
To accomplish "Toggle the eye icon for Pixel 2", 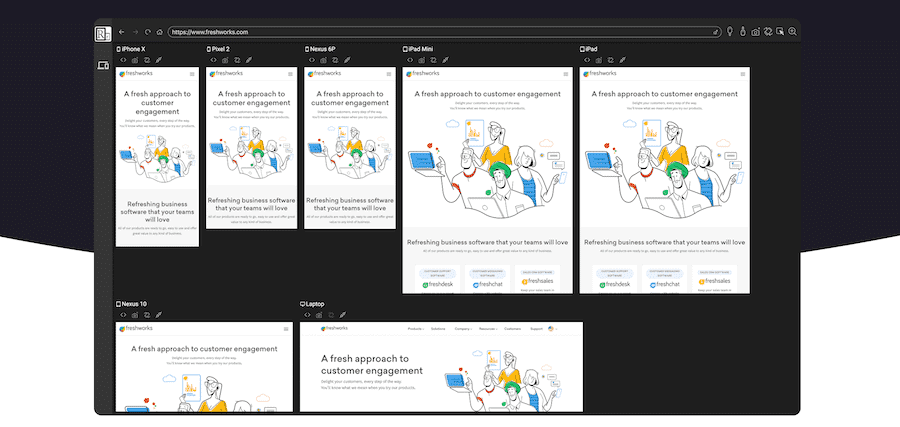I will [213, 60].
